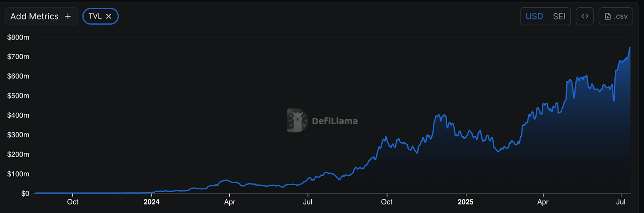This screenshot has width=644, height=213.
Task: Click the $600m axis label
Action: [18, 76]
